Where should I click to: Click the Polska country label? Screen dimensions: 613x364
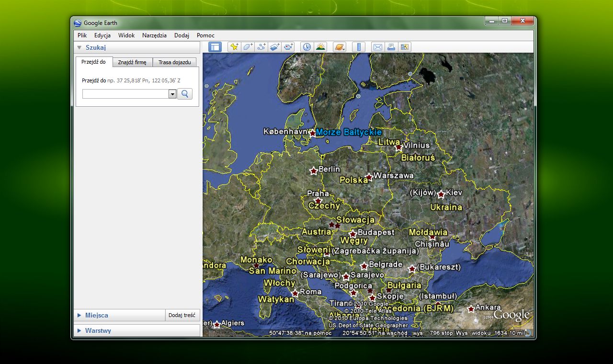click(x=354, y=180)
